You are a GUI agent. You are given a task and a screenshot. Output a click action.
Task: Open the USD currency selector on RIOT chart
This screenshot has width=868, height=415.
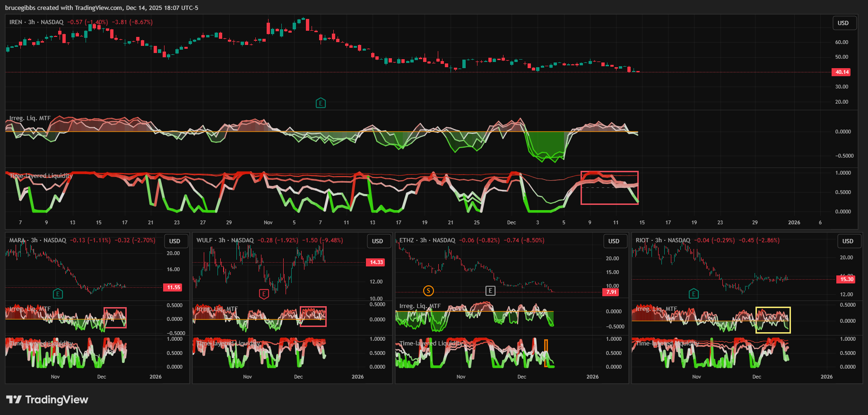click(848, 241)
